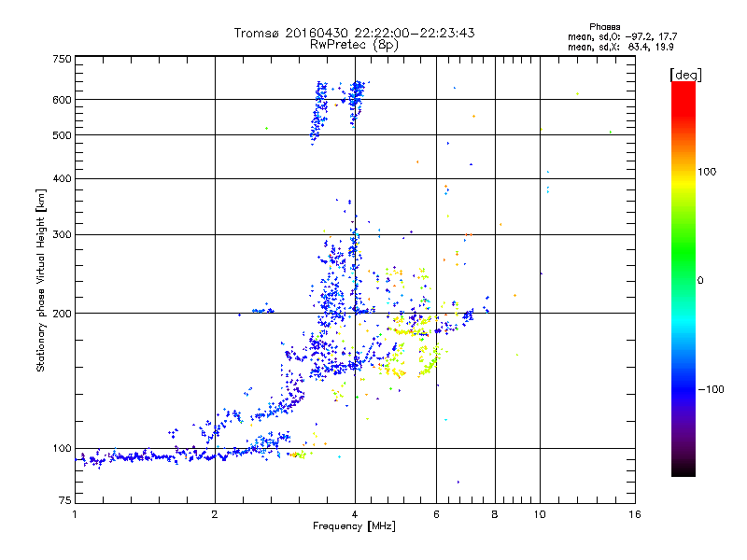
Task: Click the '8' frequency axis tick label
Action: 495,514
